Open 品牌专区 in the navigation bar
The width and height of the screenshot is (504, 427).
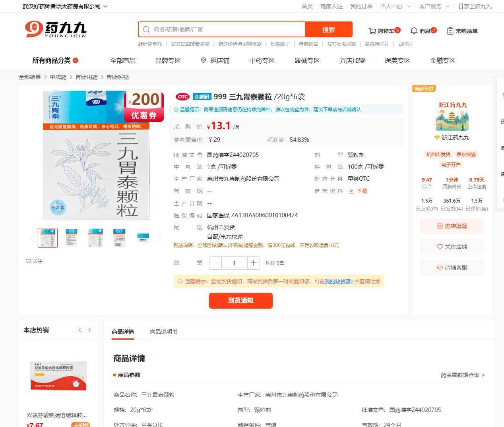168,60
